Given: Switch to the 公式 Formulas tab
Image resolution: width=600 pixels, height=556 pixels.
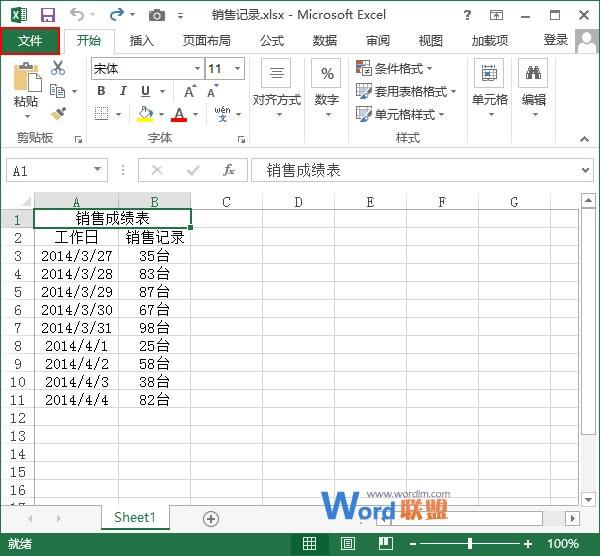Looking at the screenshot, I should pyautogui.click(x=272, y=41).
